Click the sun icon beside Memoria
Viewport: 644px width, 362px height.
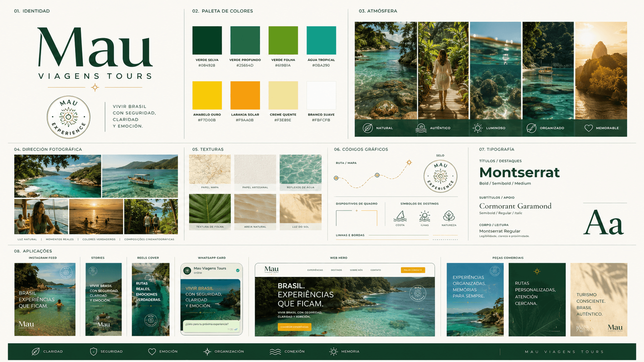pyautogui.click(x=334, y=351)
